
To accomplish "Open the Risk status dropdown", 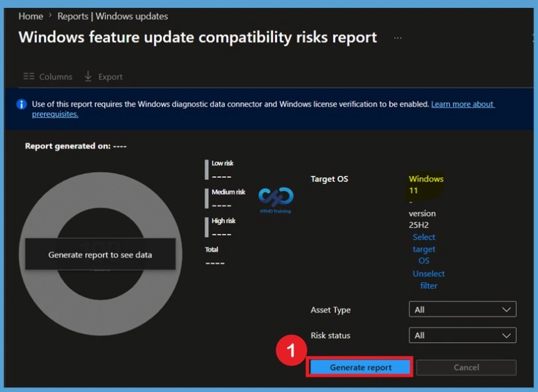I will 462,335.
